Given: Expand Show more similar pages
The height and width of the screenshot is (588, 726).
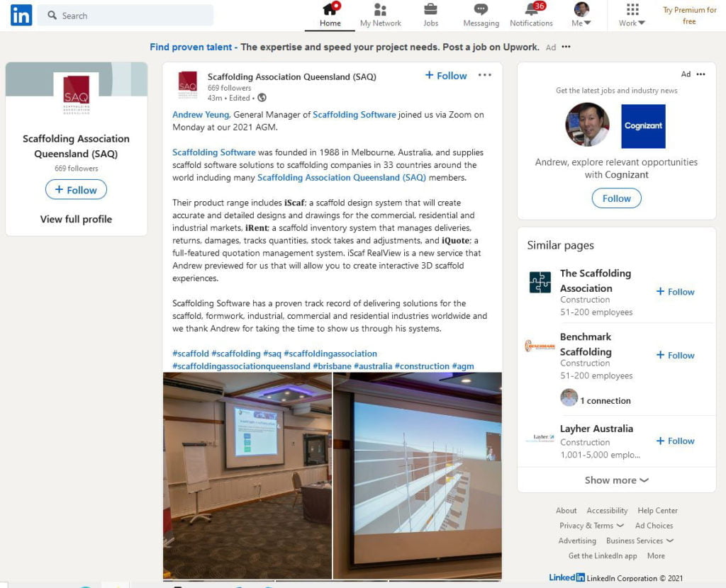Looking at the screenshot, I should point(616,480).
